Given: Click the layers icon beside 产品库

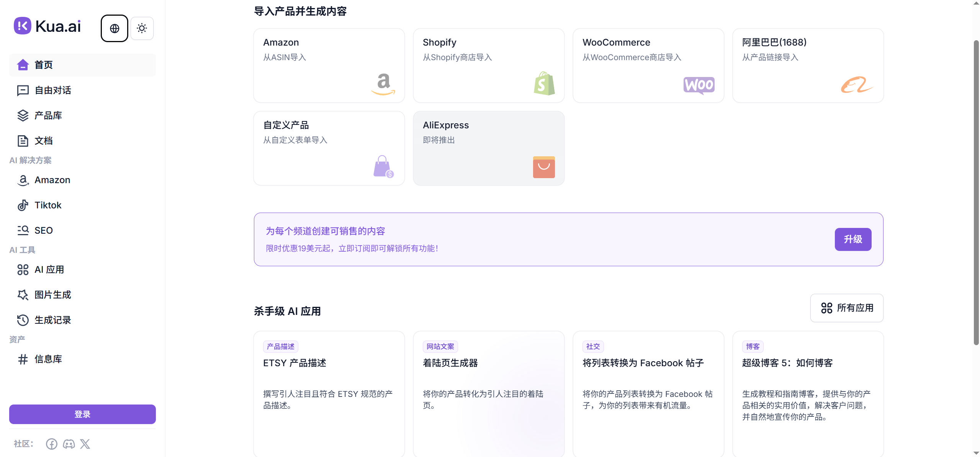Looking at the screenshot, I should 23,115.
